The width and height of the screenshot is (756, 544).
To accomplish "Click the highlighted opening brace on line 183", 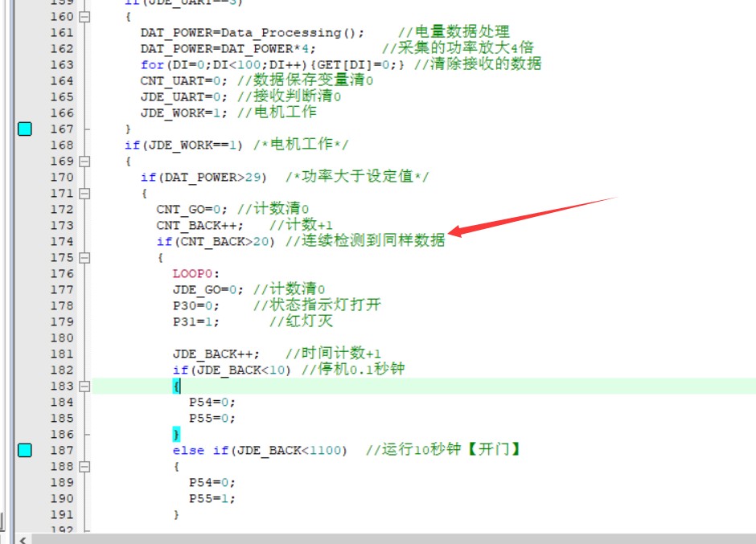I will coord(177,387).
